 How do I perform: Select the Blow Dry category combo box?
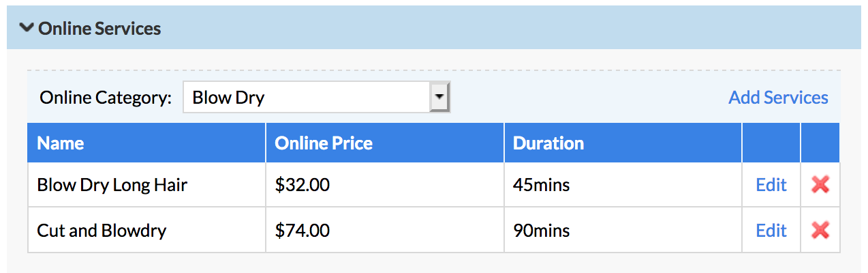(x=317, y=98)
